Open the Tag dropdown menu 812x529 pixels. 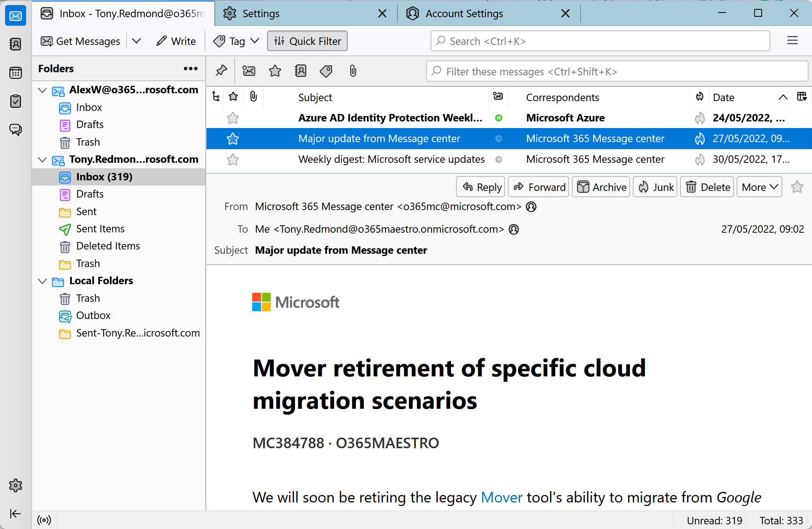(236, 41)
